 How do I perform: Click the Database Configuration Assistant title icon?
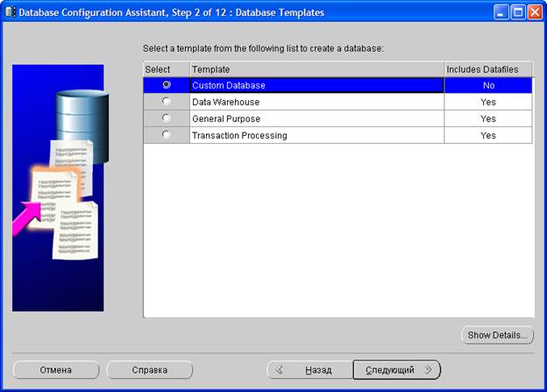click(x=11, y=12)
